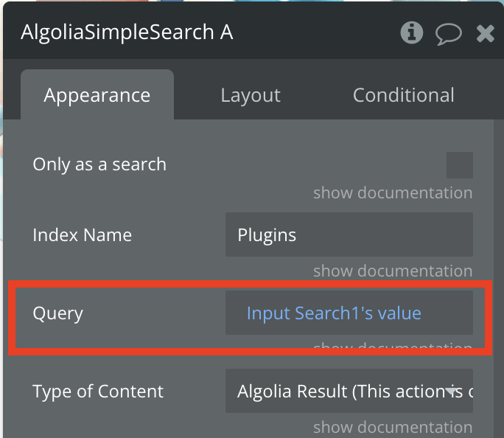
Task: Click the AlgoliaSimpleSearch A title text
Action: click(x=127, y=32)
